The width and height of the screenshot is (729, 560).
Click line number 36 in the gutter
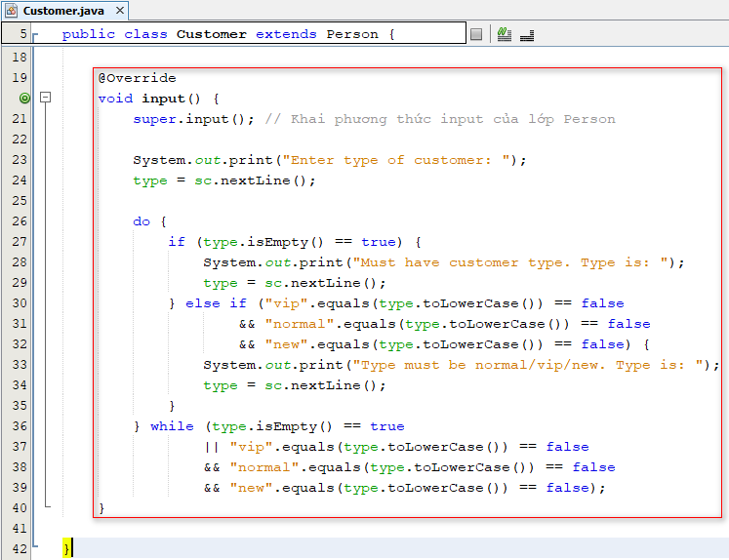[20, 425]
